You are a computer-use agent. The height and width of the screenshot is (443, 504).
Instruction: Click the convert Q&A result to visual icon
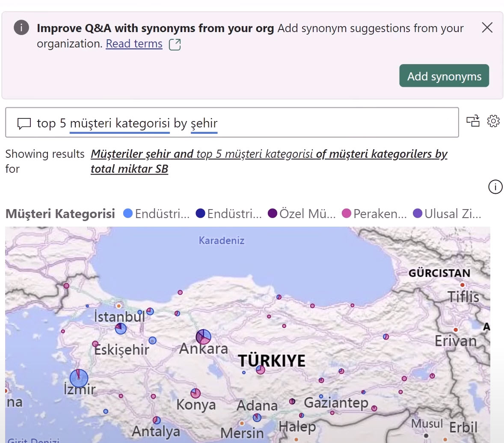click(473, 121)
